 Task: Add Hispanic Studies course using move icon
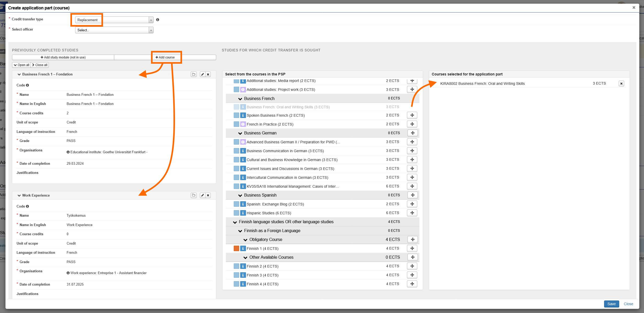[412, 213]
